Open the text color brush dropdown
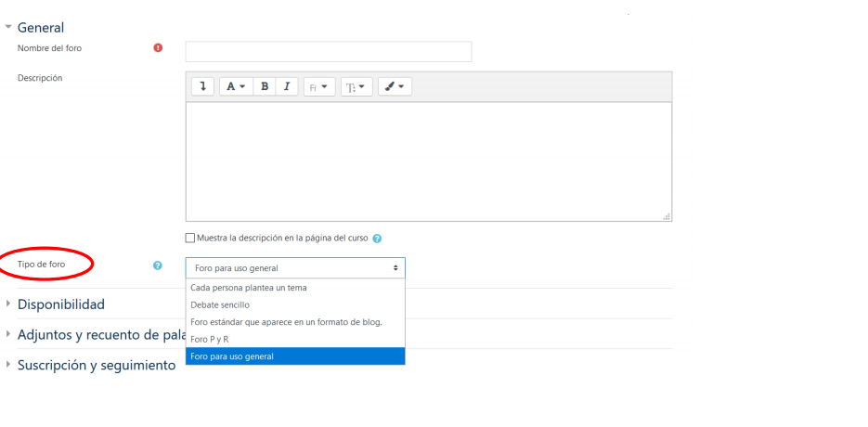Screen dimensions: 868x427 tap(395, 86)
